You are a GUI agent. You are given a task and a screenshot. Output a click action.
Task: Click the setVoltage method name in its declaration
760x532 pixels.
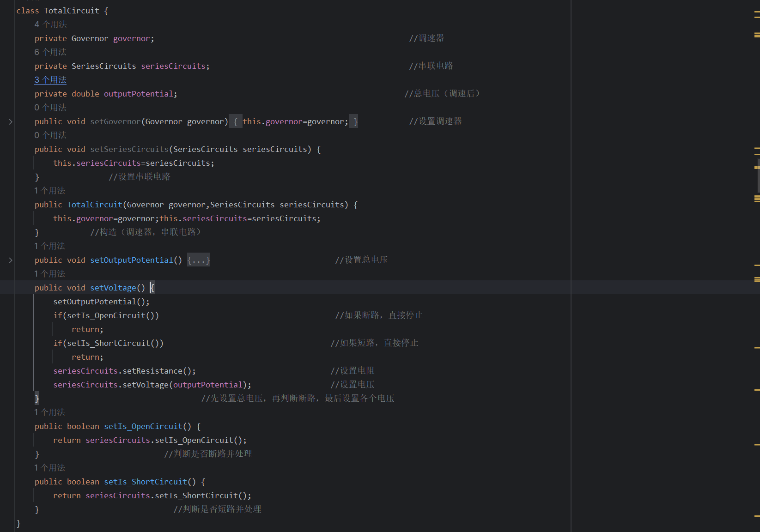pos(113,288)
